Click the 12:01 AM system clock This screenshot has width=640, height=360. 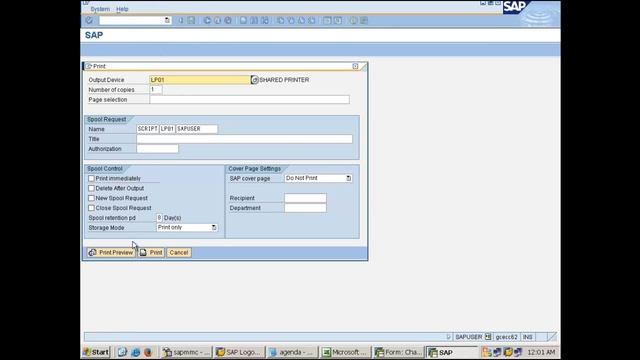tap(541, 352)
